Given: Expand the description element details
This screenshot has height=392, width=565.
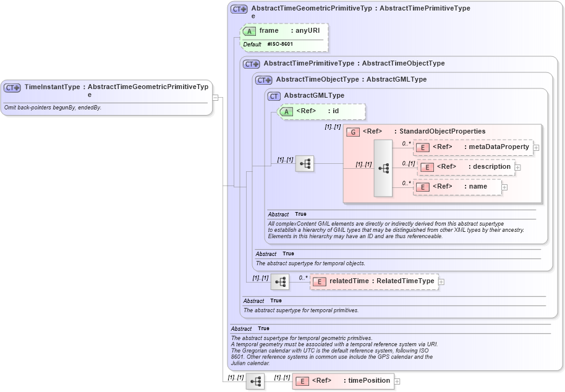Looking at the screenshot, I should [x=517, y=167].
